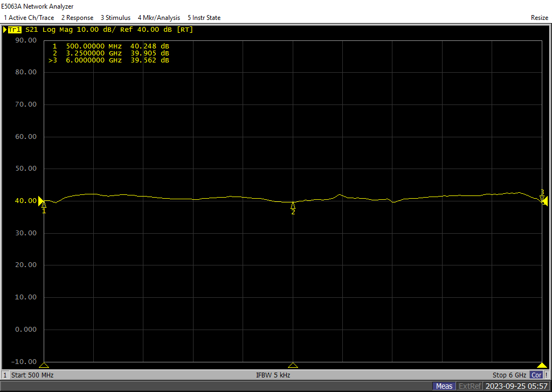Click the IFBW 5 kHz readout
This screenshot has height=392, width=552.
(273, 375)
